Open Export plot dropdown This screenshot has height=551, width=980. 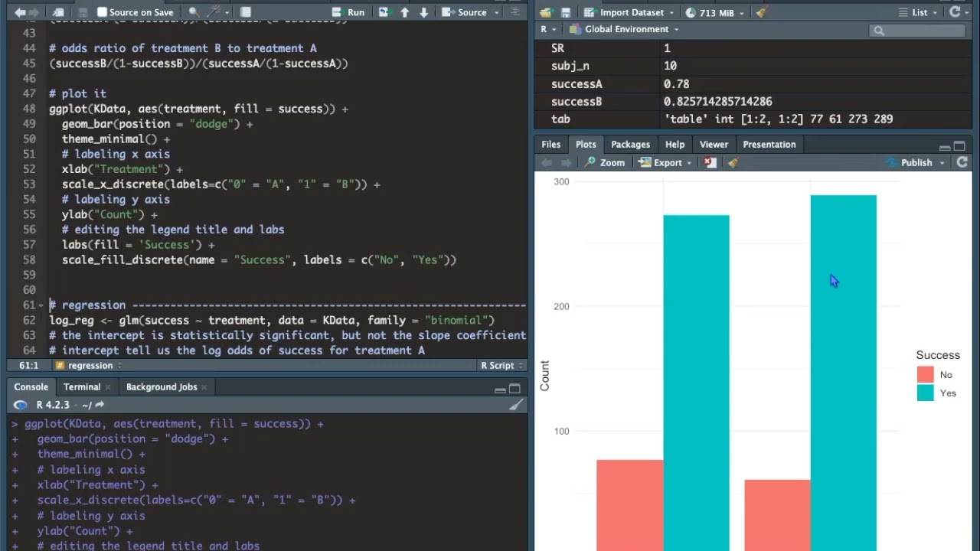point(665,162)
